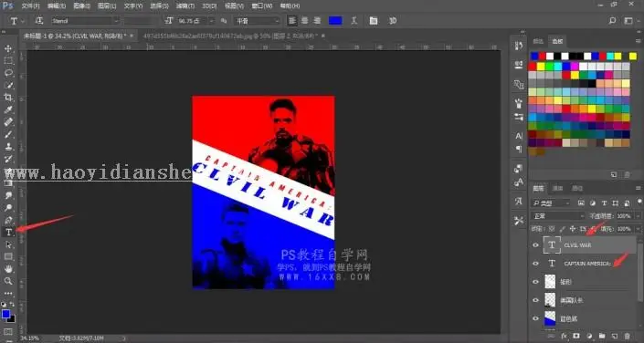The height and width of the screenshot is (343, 644).
Task: Click the font size input field
Action: pos(192,20)
